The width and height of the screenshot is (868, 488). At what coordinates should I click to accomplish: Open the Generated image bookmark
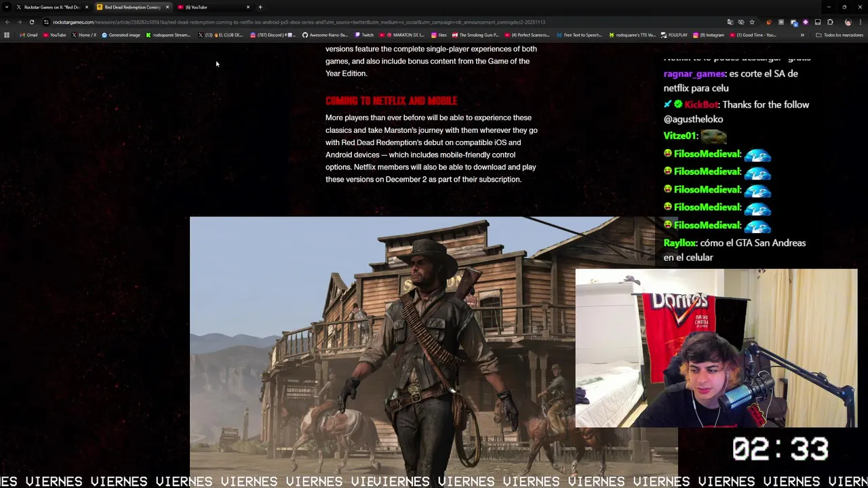(x=121, y=35)
